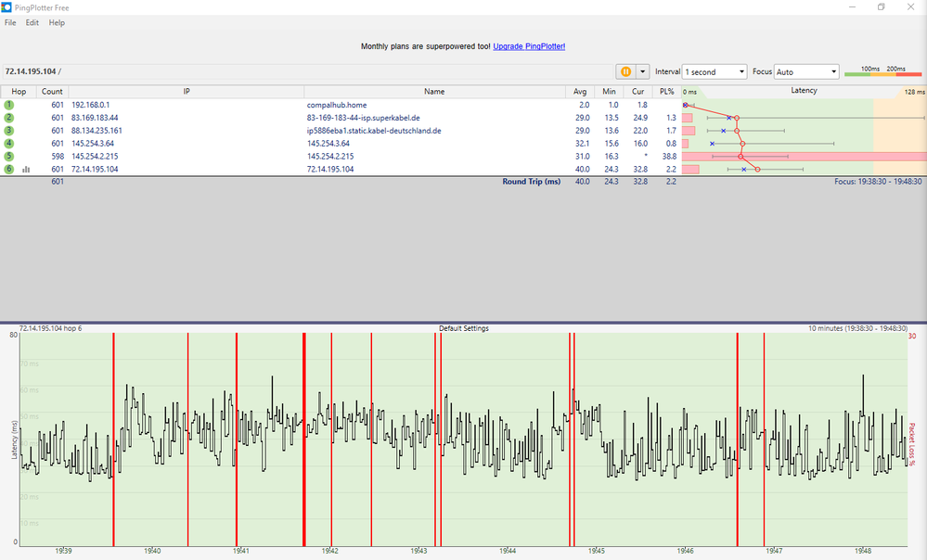Image resolution: width=927 pixels, height=560 pixels.
Task: Select the green hop 6 circle icon
Action: tap(9, 169)
